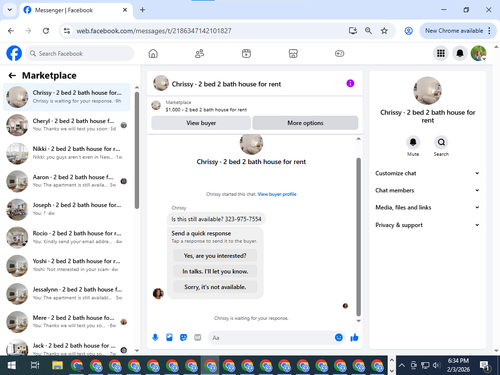Open the Friends icon in top navigation
Viewport: 500px width, 375px height.
(x=199, y=53)
